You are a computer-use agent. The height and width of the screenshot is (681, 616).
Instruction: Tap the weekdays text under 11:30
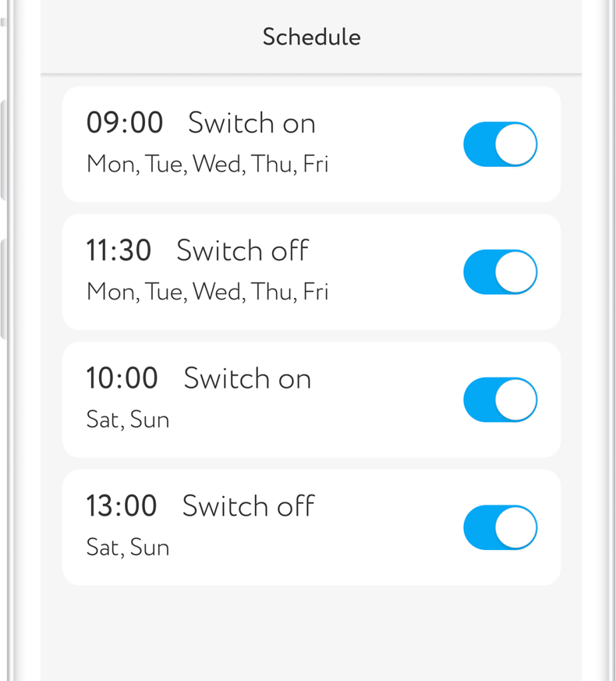click(x=208, y=292)
